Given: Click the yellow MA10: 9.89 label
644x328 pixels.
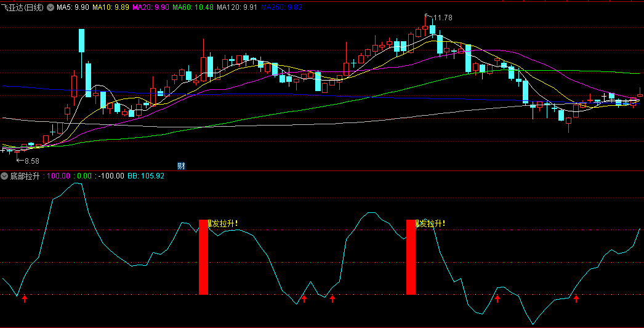Looking at the screenshot, I should [x=111, y=7].
